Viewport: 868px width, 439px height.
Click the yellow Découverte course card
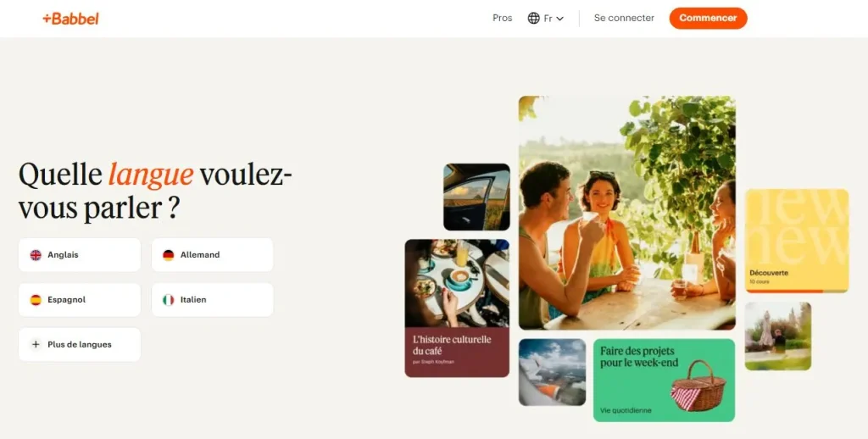click(x=797, y=241)
